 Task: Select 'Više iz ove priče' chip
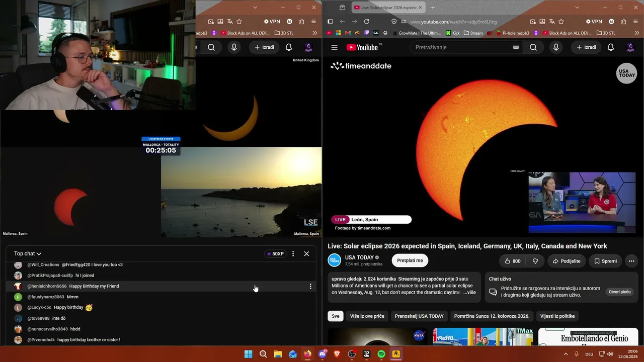click(367, 316)
